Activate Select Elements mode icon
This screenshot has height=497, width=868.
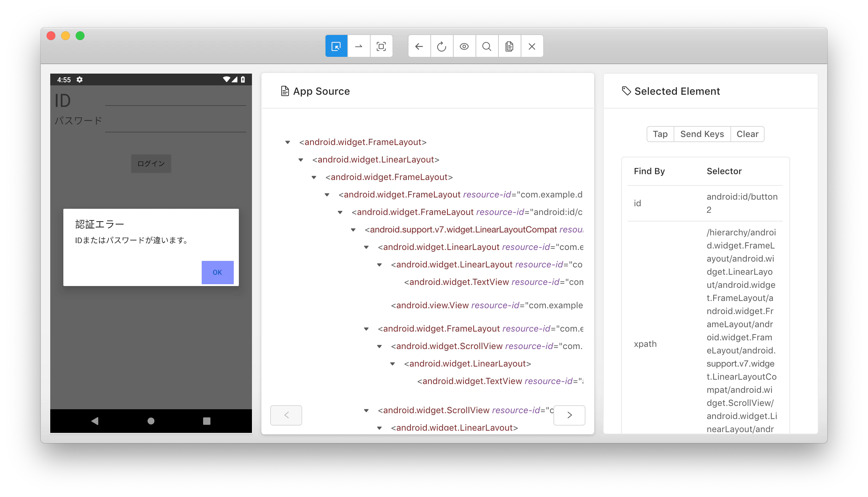(336, 46)
